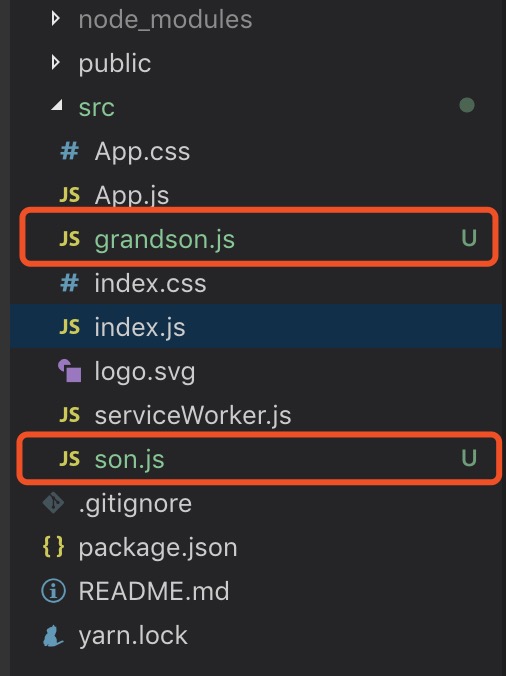Click the CSS hash icon for App.css
This screenshot has height=676, width=506.
coord(69,151)
